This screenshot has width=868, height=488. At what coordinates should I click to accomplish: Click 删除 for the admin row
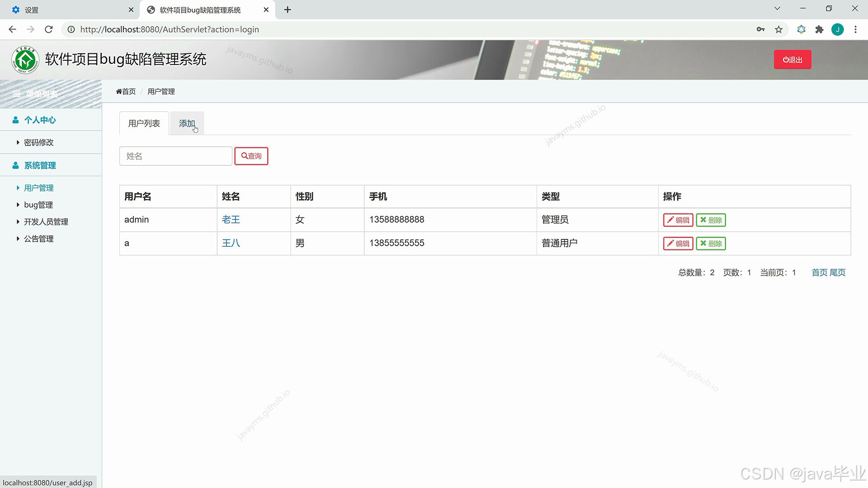tap(711, 220)
